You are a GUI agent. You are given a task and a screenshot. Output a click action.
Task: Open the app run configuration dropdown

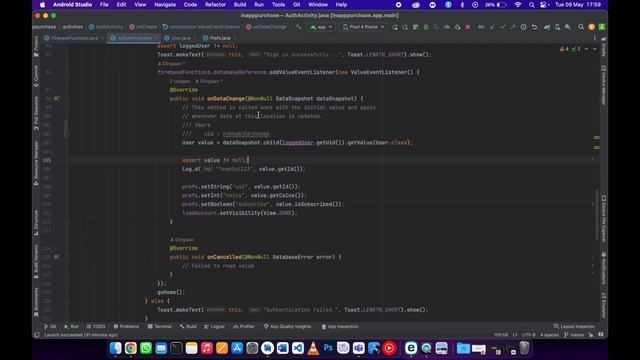pos(322,27)
